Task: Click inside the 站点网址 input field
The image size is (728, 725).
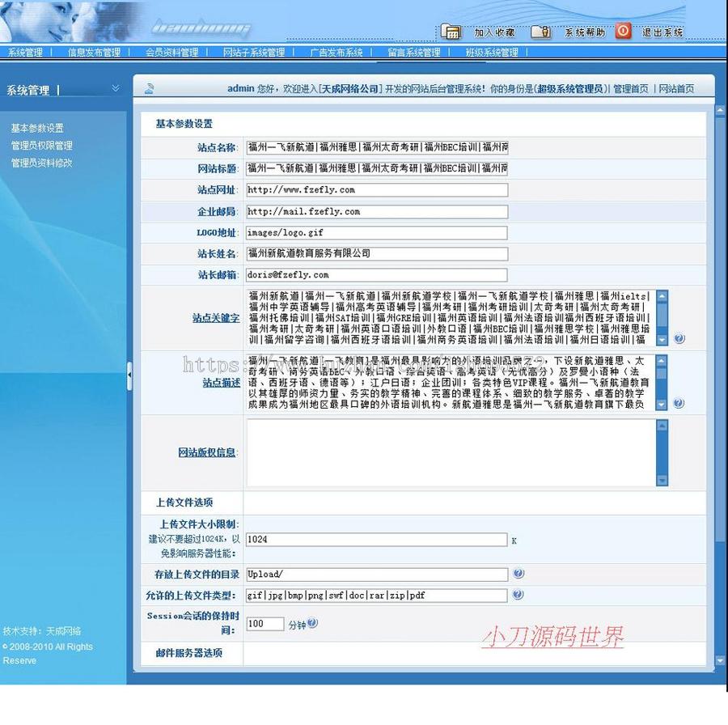Action: (376, 189)
